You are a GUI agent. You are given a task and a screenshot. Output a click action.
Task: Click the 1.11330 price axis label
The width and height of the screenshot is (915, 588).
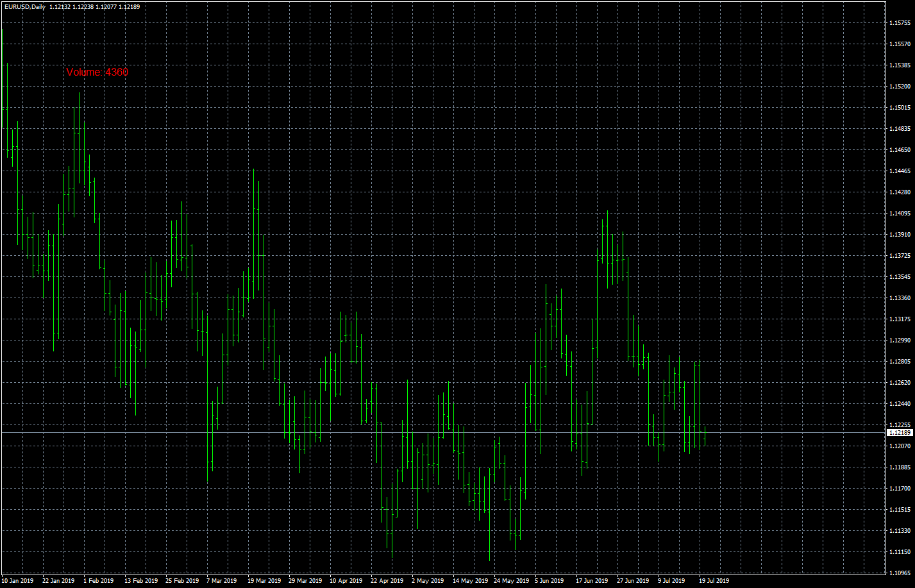point(900,531)
